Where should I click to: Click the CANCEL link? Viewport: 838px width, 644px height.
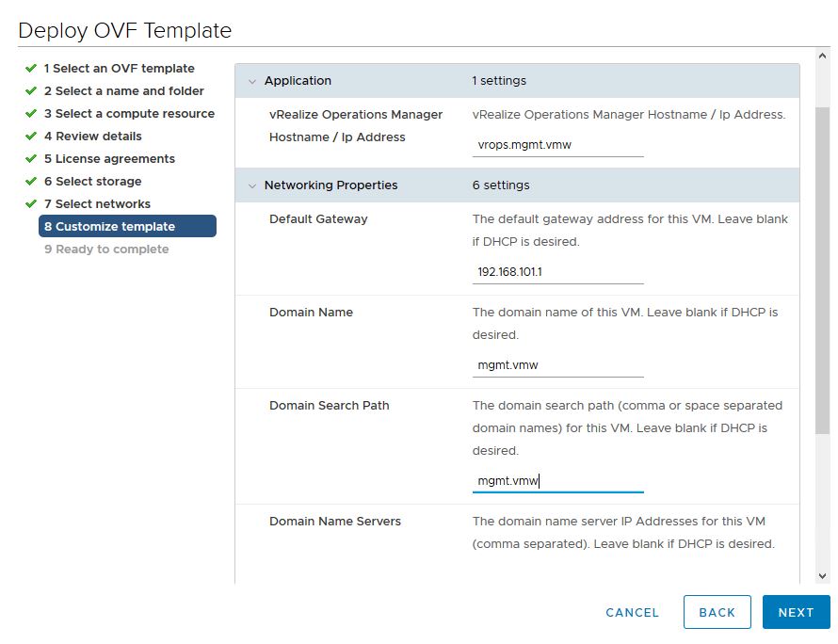[x=632, y=612]
